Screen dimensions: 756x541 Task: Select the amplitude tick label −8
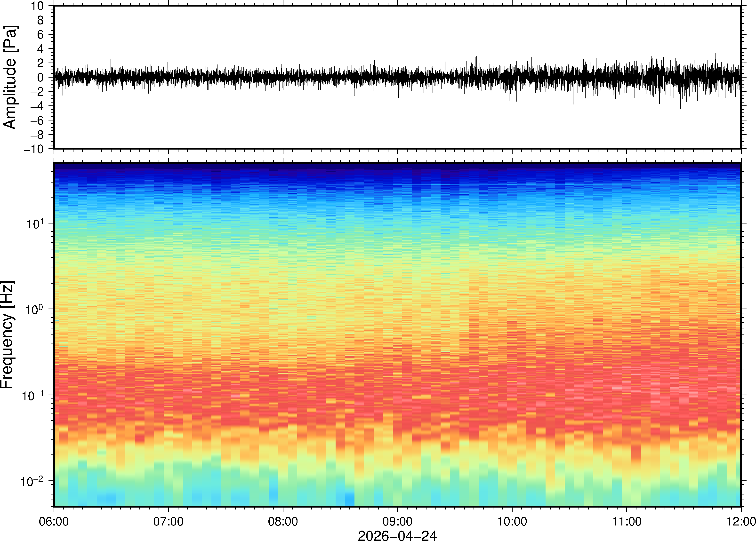(x=37, y=135)
